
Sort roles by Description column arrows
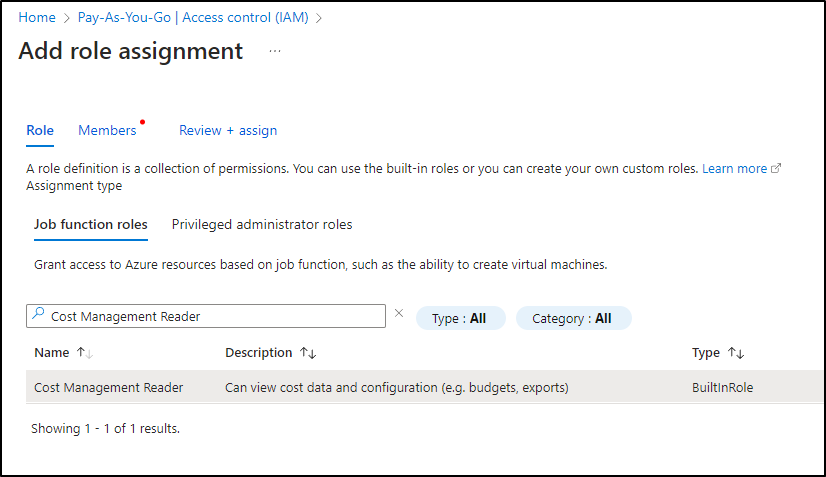pyautogui.click(x=308, y=353)
